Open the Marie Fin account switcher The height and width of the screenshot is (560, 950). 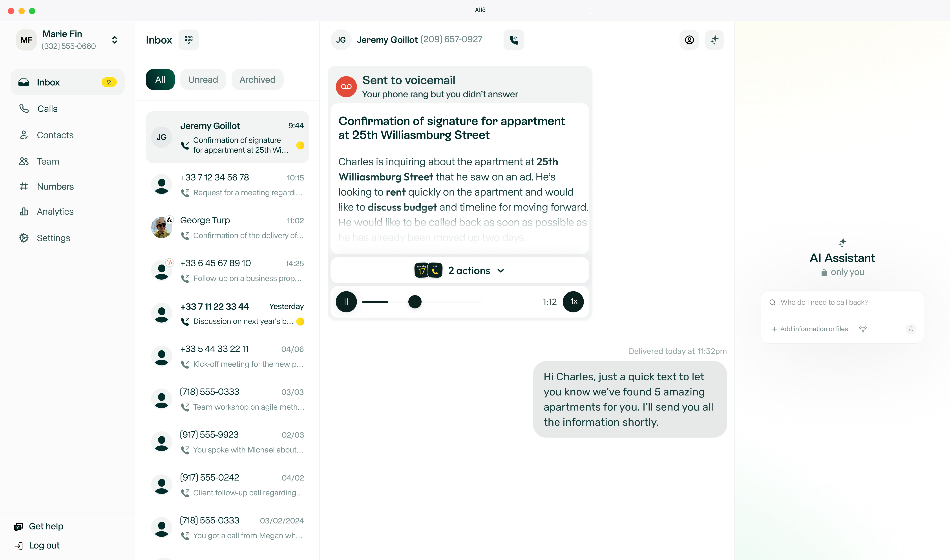(x=115, y=40)
